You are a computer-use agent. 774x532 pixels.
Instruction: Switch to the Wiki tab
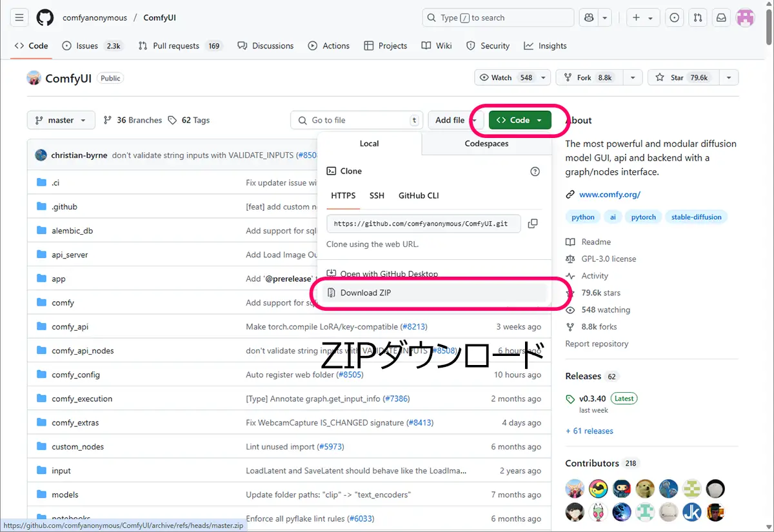pos(437,46)
